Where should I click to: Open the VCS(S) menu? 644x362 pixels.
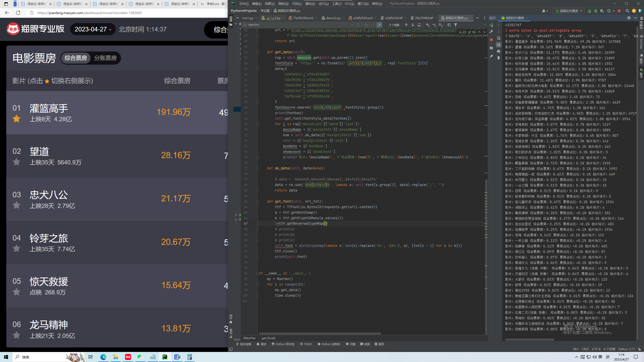pos(349,4)
